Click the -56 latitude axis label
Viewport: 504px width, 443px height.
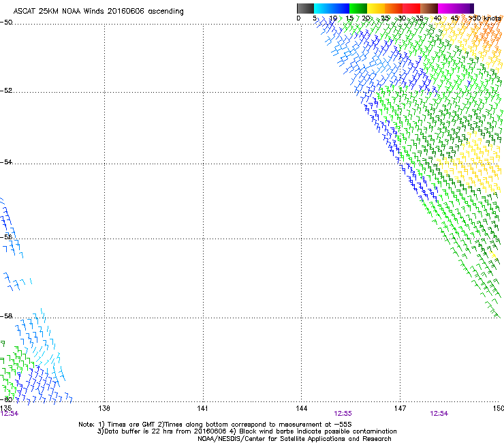point(6,237)
